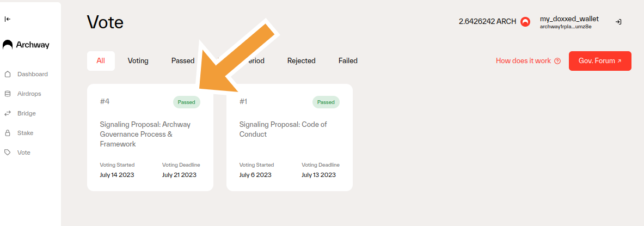644x226 pixels.
Task: Show Failed proposals tab
Action: pos(348,61)
